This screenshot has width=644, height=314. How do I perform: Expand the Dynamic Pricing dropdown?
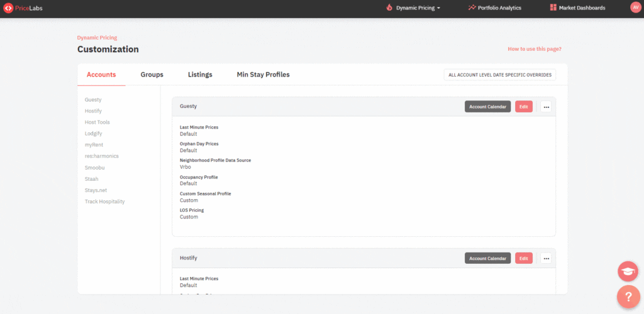413,8
